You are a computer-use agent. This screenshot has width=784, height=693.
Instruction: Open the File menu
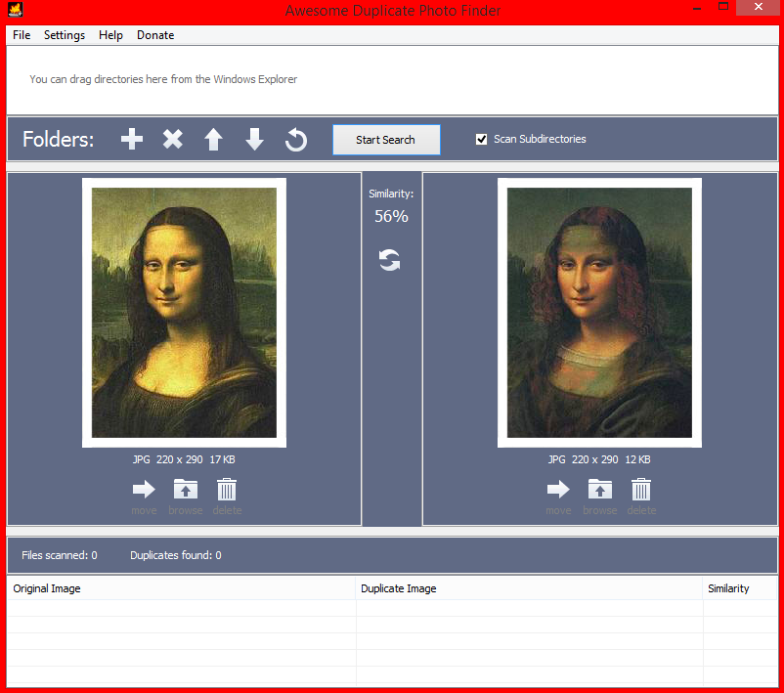tap(21, 35)
